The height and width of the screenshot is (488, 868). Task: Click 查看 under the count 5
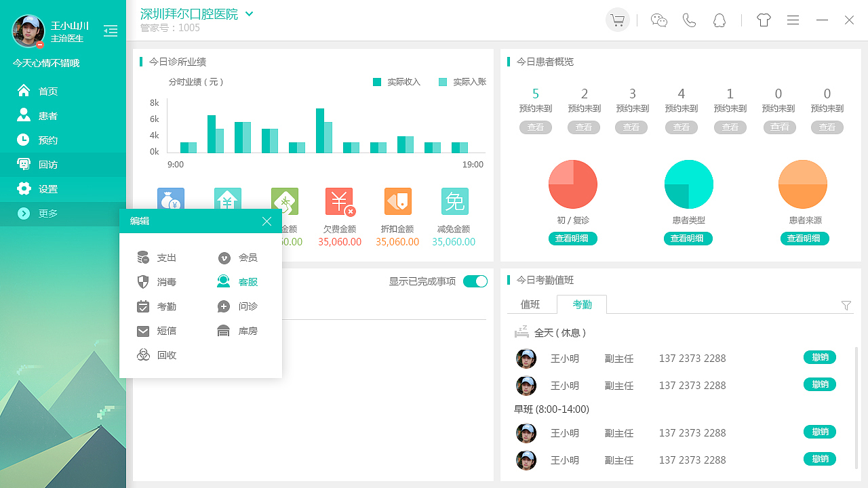click(x=536, y=127)
